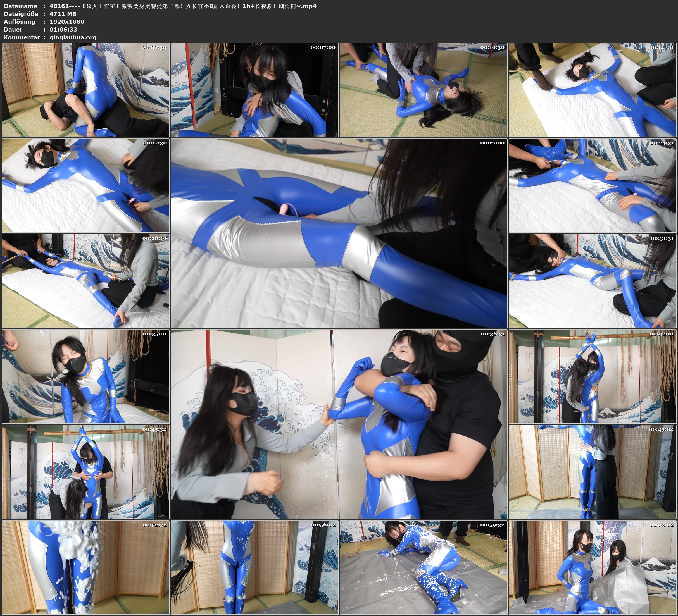
Task: Select the last thumbnail at 01:03:02
Action: coord(593,567)
